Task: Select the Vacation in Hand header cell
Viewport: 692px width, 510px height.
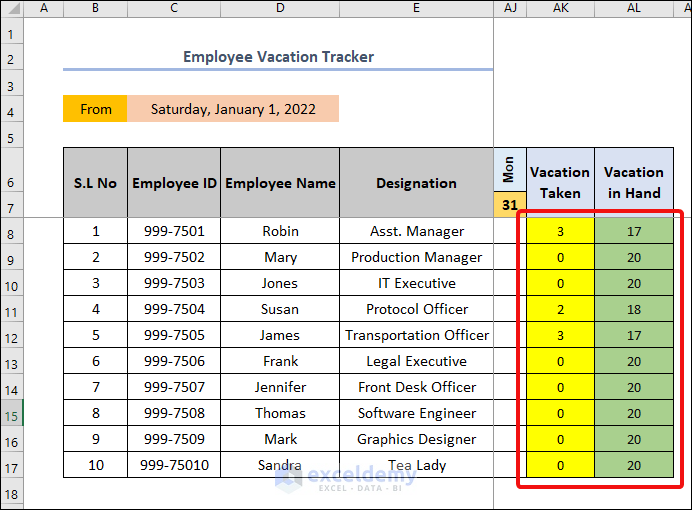Action: pyautogui.click(x=633, y=183)
